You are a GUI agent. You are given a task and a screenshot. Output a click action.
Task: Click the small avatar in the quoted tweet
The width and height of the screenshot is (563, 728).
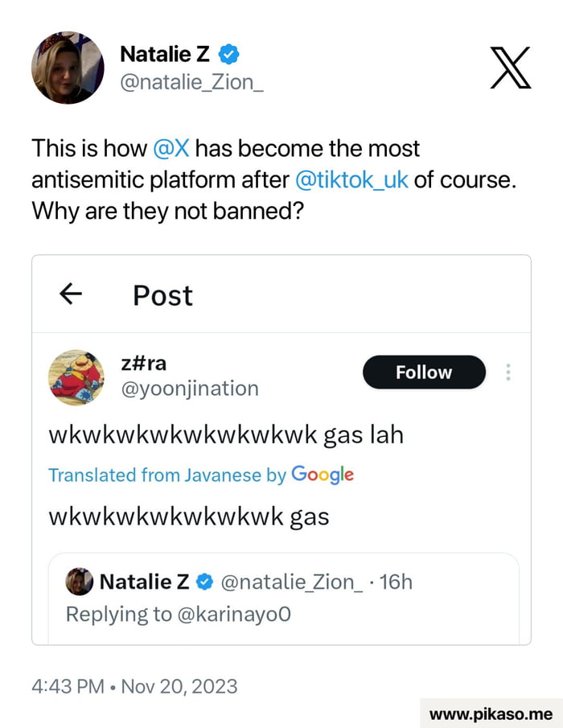click(79, 581)
